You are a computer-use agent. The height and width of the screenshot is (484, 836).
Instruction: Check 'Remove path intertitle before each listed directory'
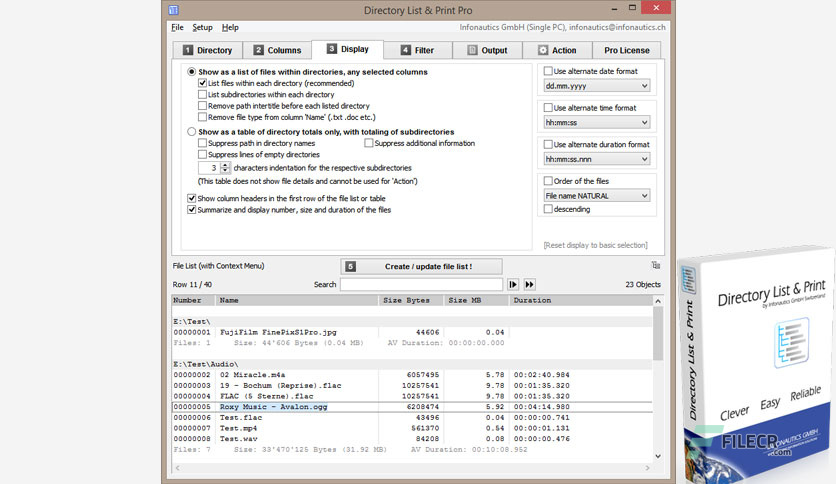coord(202,106)
